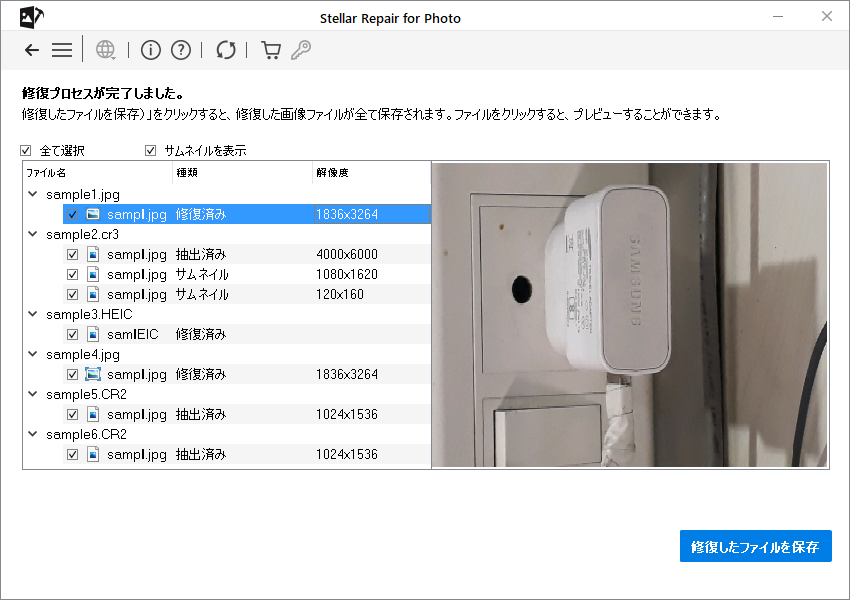
Task: Select the sample5.CR2 group name
Action: click(86, 394)
